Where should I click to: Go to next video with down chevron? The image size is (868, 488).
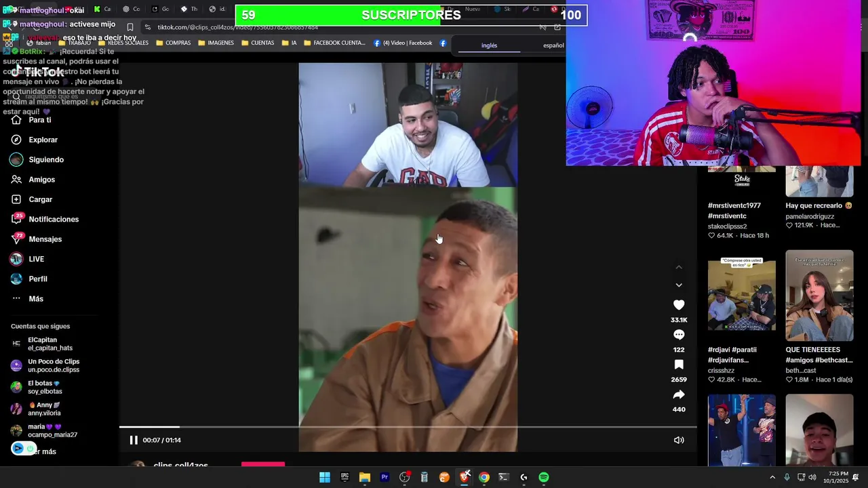point(679,285)
